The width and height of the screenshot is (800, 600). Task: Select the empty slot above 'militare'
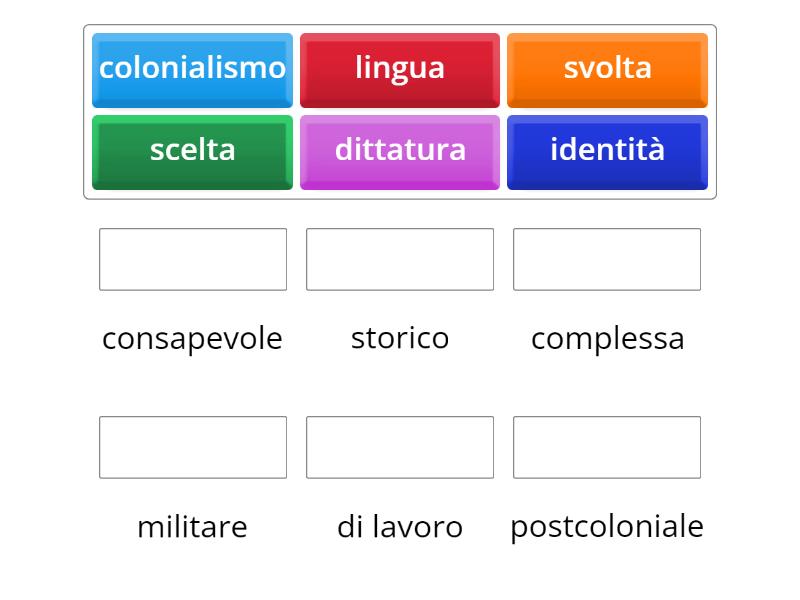coord(193,447)
